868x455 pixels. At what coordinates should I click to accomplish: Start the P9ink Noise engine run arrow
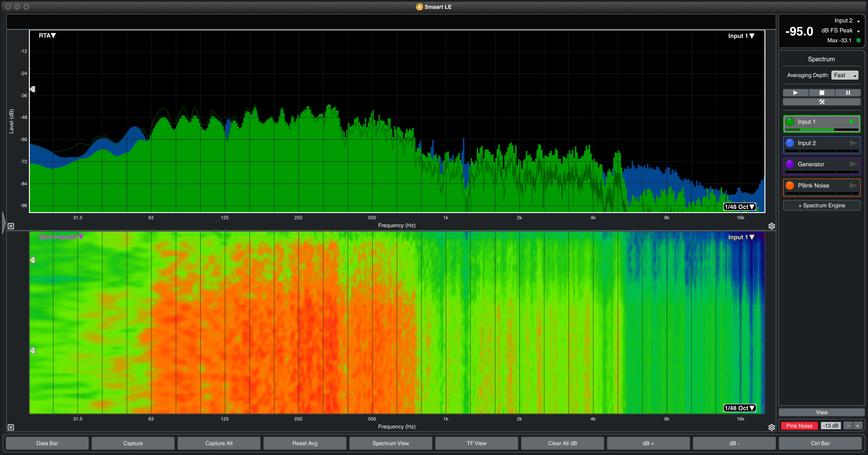(853, 185)
